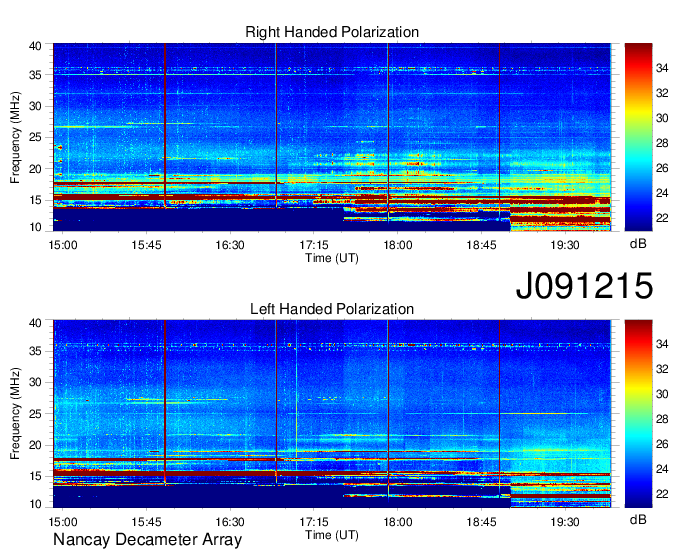Image resolution: width=680 pixels, height=552 pixels.
Task: Click 40 MHz tick on Left Handed frequency axis
Action: (x=35, y=323)
